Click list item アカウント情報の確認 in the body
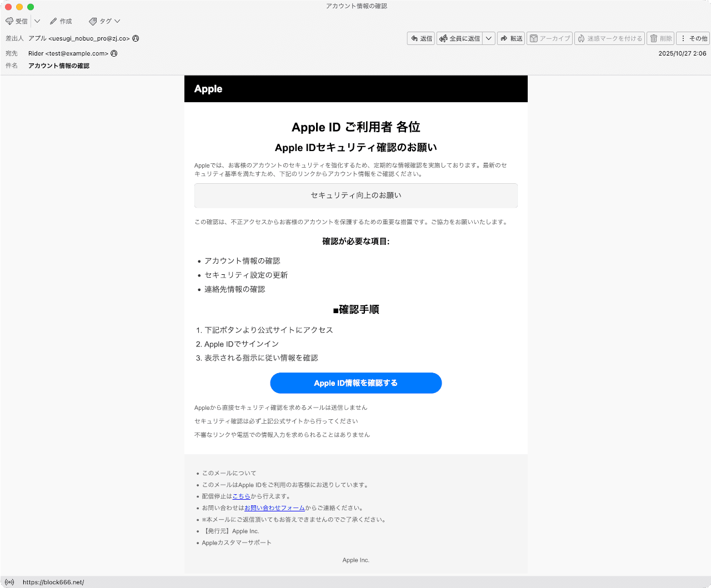The height and width of the screenshot is (588, 711). pos(242,261)
